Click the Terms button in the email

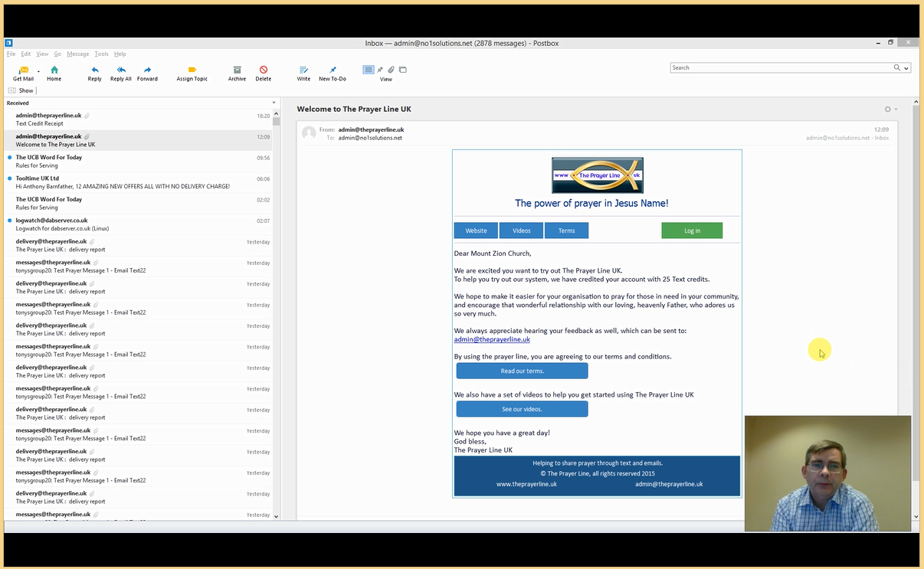pos(566,231)
